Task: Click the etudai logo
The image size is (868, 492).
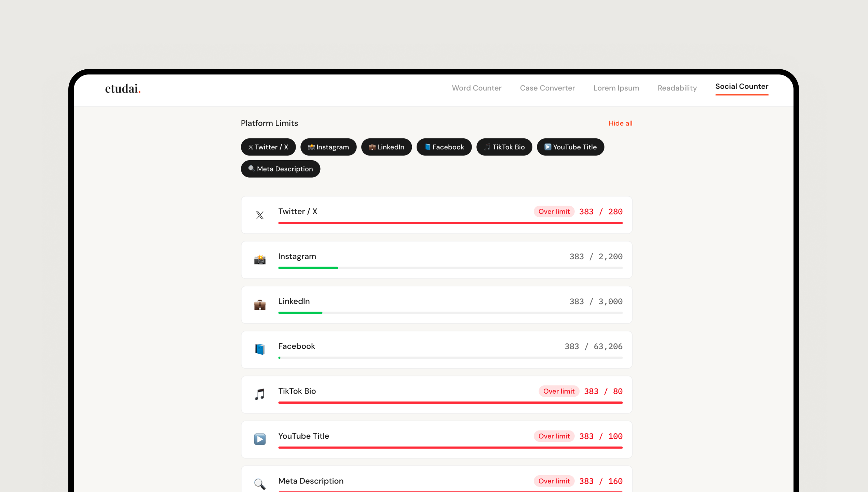Action: tap(123, 88)
